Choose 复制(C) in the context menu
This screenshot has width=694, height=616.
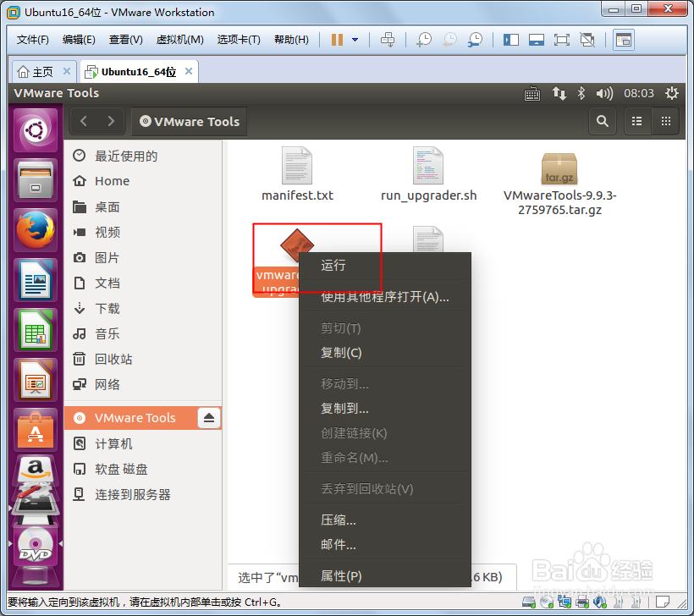(384, 353)
